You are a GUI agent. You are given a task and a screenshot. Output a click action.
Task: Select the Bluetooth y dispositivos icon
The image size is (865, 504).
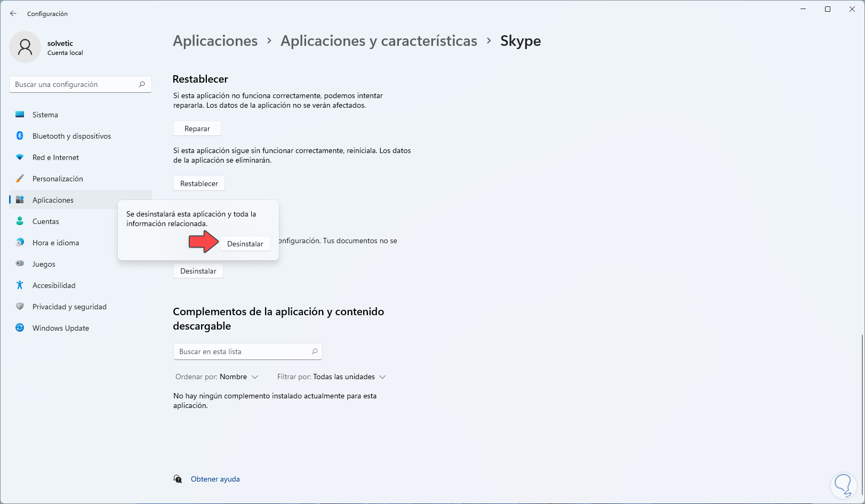click(20, 136)
